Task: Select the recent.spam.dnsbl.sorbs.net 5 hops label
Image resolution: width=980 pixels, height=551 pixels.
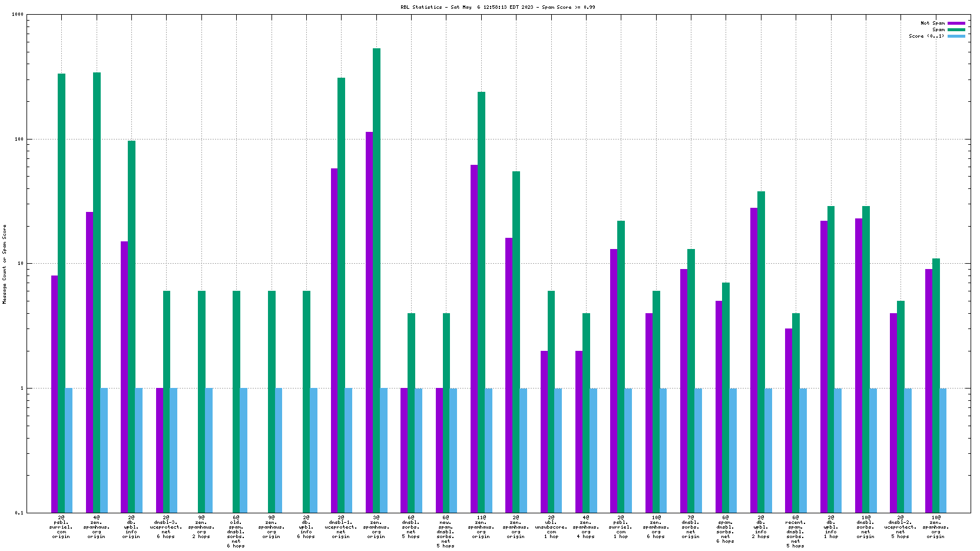Action: (x=796, y=531)
